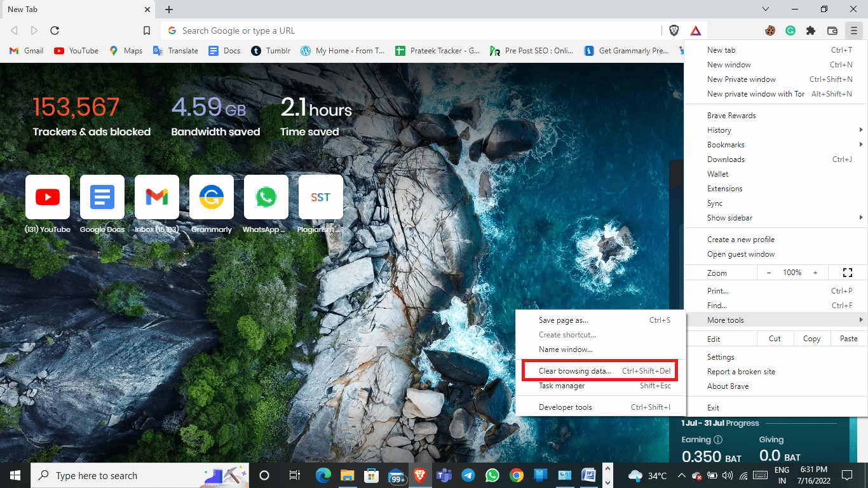Screen dimensions: 868x488
Task: Open the Gmail bookmark
Action: pyautogui.click(x=26, y=51)
